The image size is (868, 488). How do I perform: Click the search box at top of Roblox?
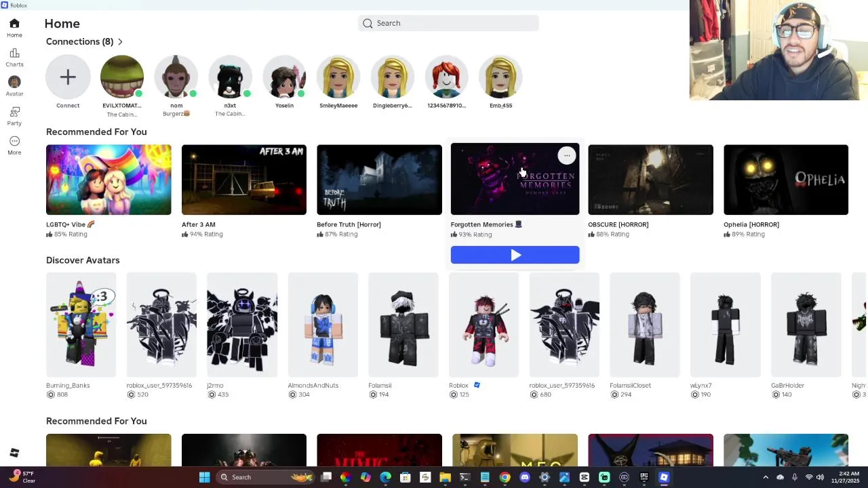[x=448, y=23]
